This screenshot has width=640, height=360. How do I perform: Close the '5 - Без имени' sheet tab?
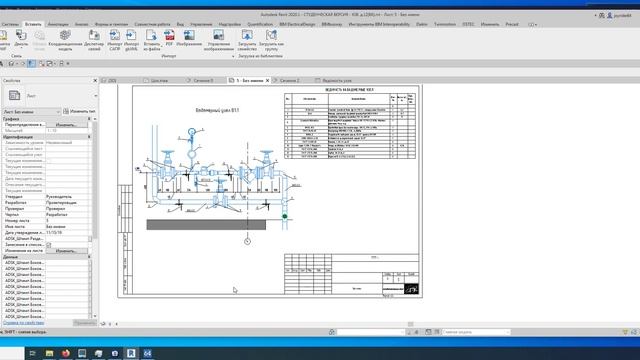point(267,81)
